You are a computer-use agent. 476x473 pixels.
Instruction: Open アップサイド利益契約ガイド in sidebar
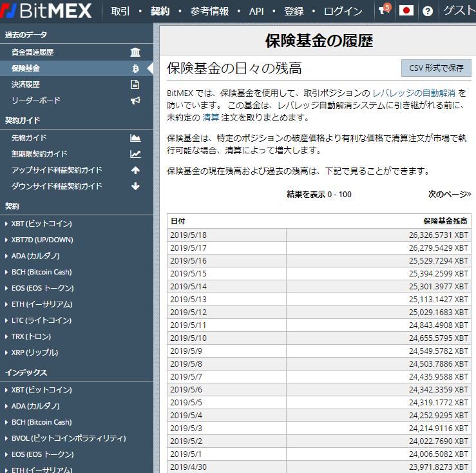(x=57, y=170)
